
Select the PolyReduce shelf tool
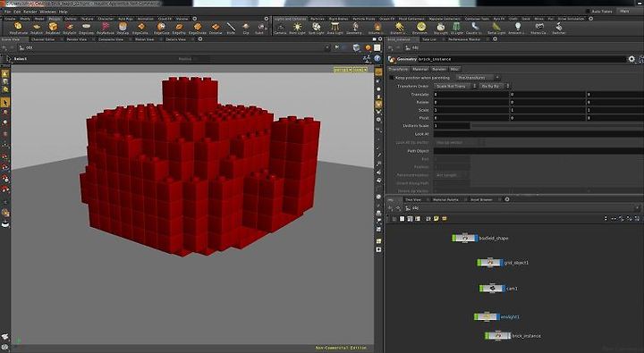(106, 29)
